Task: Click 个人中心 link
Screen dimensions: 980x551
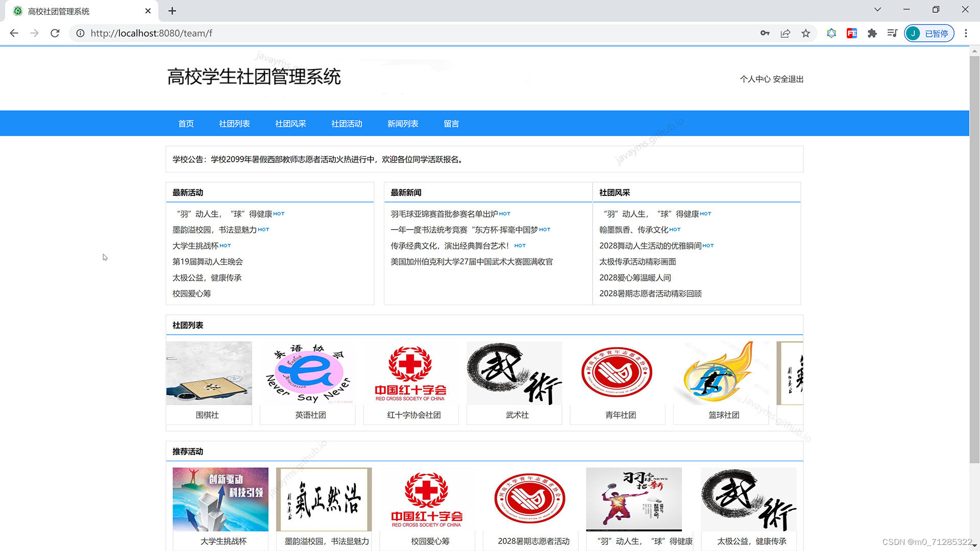Action: pos(755,79)
